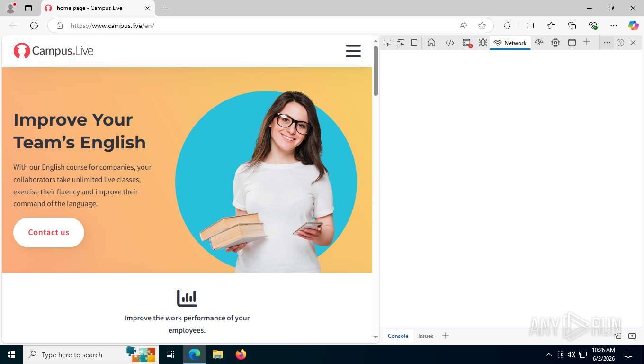The image size is (644, 364).
Task: Click the Read aloud icon
Action: coord(463,26)
